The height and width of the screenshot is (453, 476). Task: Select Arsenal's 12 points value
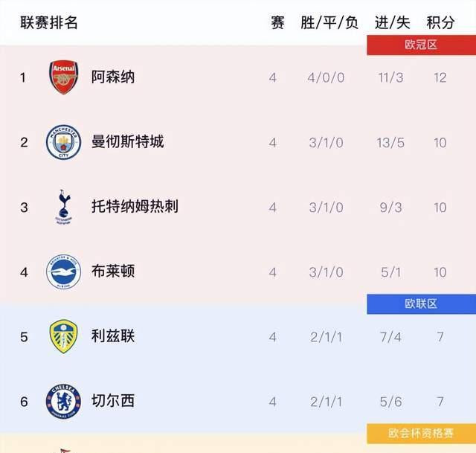440,77
